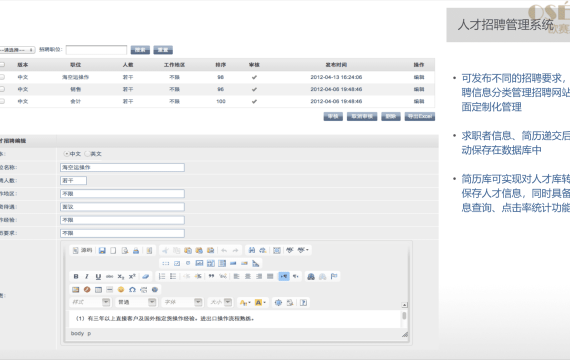Open the 字体 font dropdown
Viewport: 570px width, 360px height.
click(x=182, y=302)
